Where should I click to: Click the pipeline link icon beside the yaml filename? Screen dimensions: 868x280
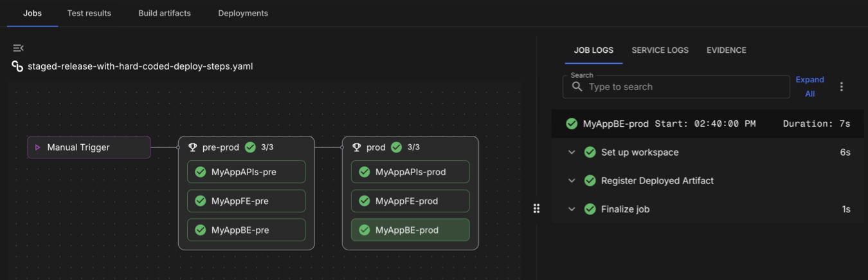pyautogui.click(x=17, y=66)
